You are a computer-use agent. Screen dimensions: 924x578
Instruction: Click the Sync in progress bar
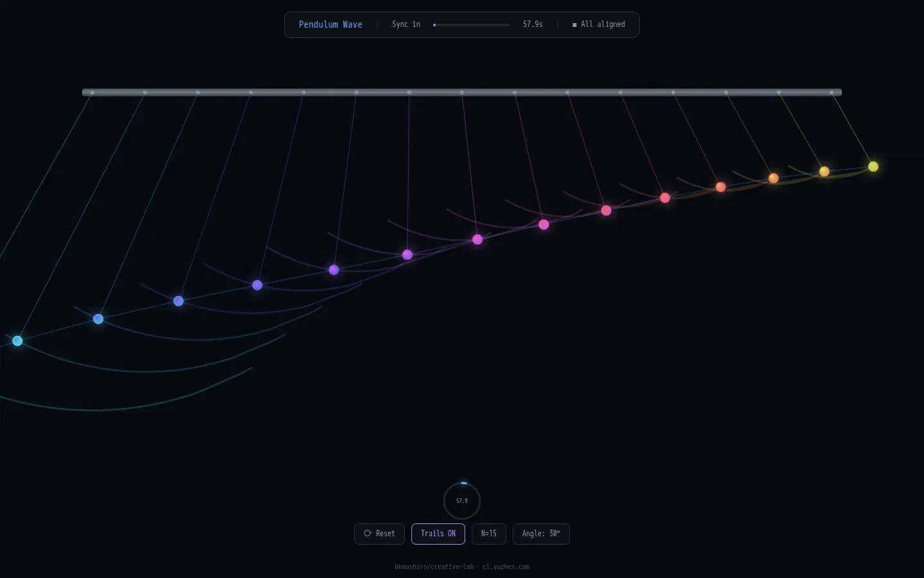click(472, 25)
